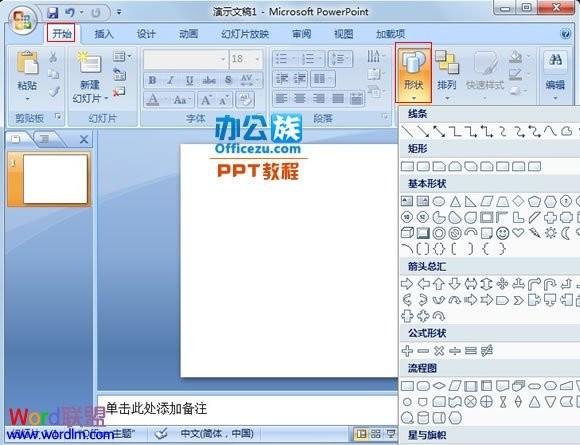The height and width of the screenshot is (445, 580).
Task: Select the isosceles triangle shape
Action: [455, 202]
